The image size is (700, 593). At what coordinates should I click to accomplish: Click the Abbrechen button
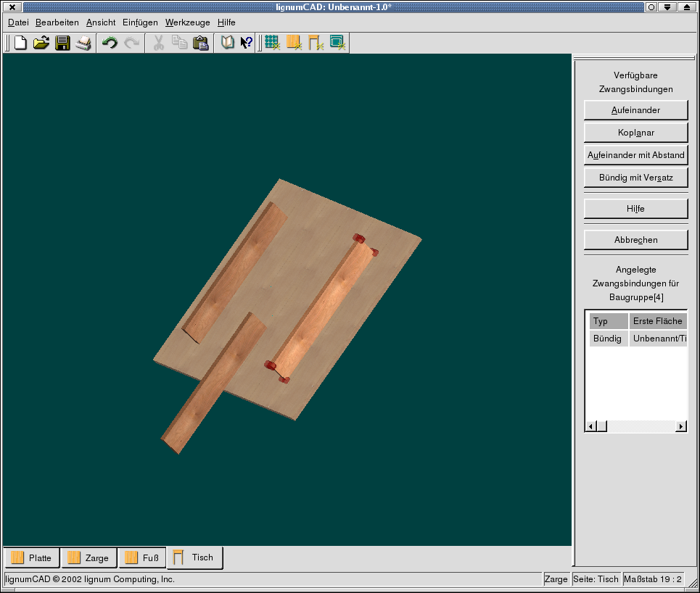click(x=635, y=240)
